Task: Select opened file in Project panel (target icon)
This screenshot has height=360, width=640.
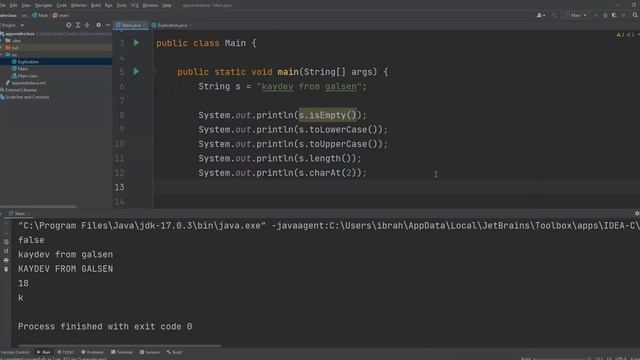Action: [69, 25]
